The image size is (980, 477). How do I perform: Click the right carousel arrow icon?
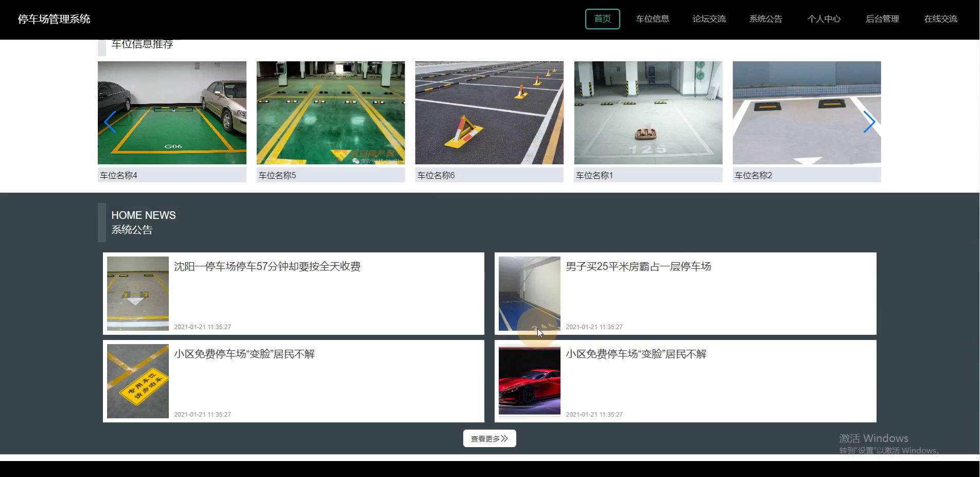pos(869,122)
